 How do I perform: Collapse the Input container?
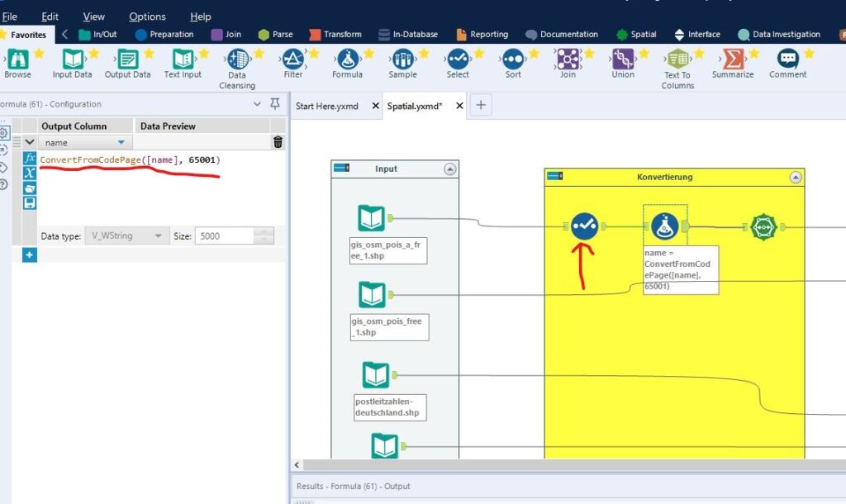(450, 169)
